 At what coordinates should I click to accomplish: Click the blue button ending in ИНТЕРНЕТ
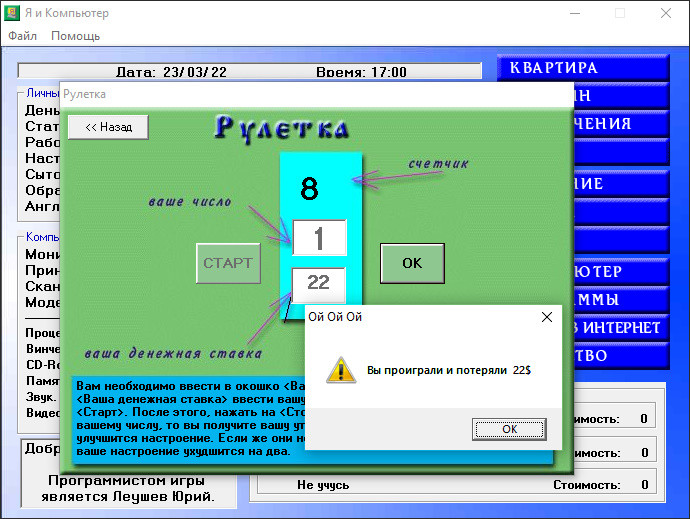(621, 328)
